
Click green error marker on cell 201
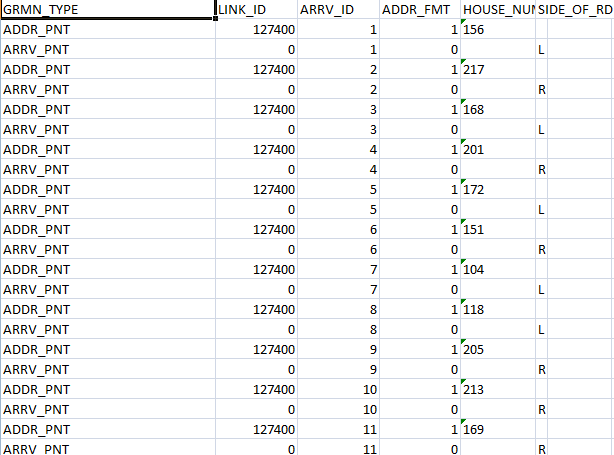463,143
